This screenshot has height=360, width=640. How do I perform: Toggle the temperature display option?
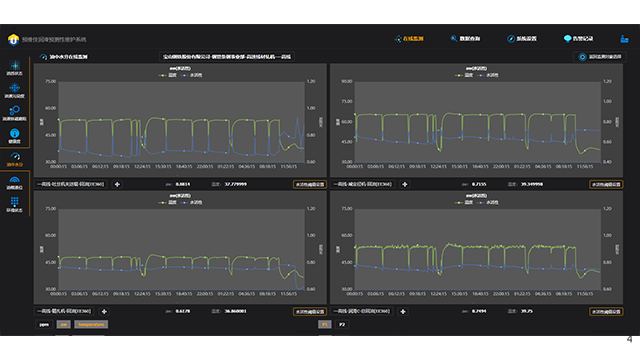pos(91,324)
